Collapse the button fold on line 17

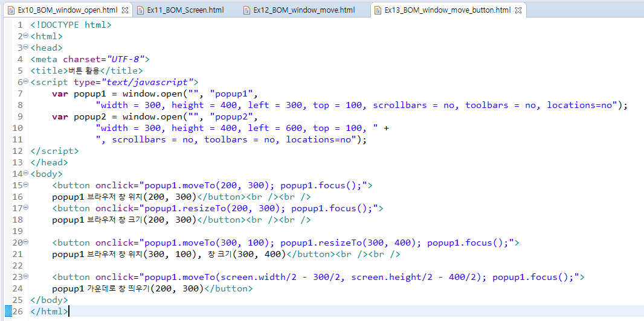pyautogui.click(x=25, y=208)
